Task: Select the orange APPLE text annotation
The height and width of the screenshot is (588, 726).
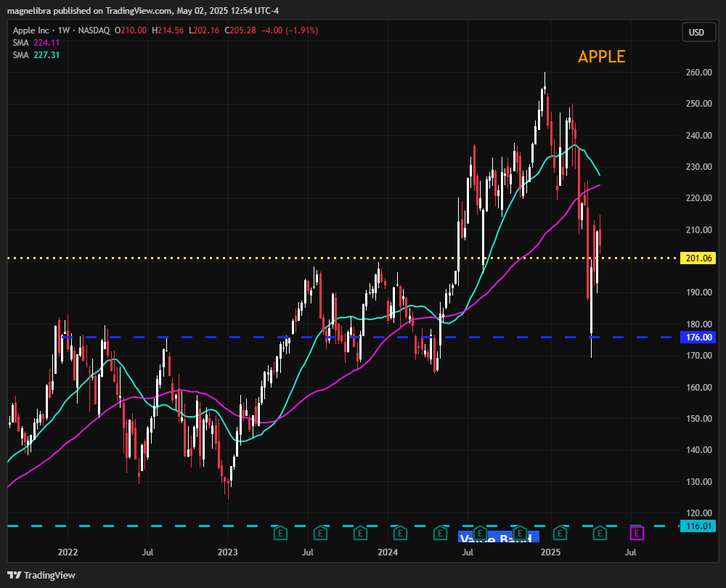Action: [601, 57]
